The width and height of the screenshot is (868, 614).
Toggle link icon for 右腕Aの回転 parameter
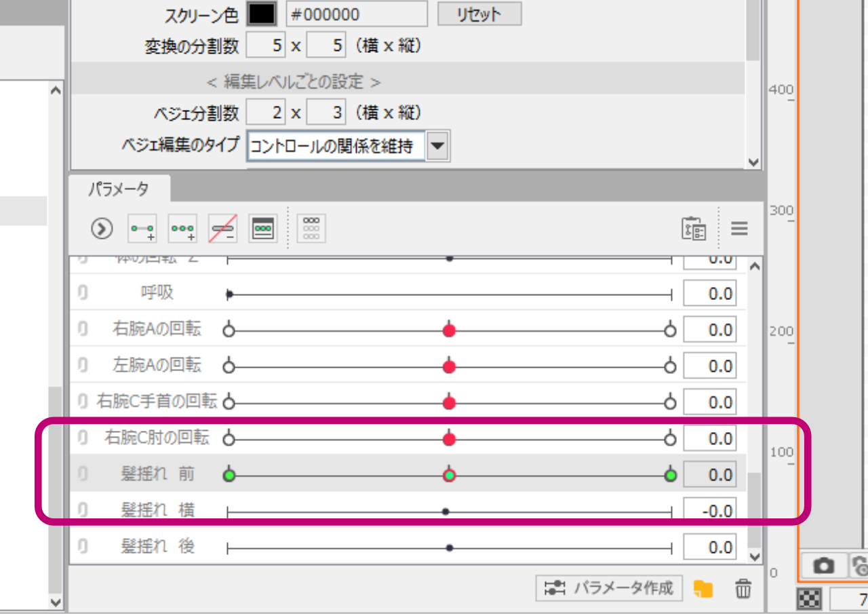(x=83, y=330)
